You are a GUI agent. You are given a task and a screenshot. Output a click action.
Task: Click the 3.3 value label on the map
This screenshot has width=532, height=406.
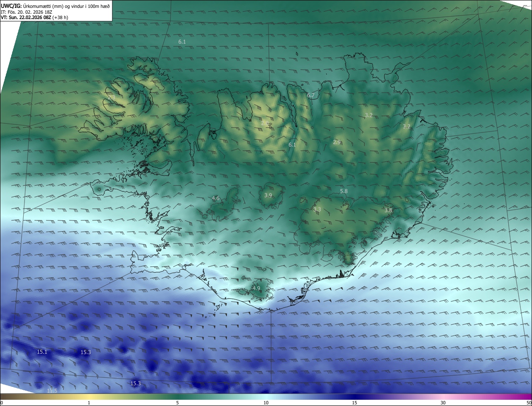tap(317, 209)
